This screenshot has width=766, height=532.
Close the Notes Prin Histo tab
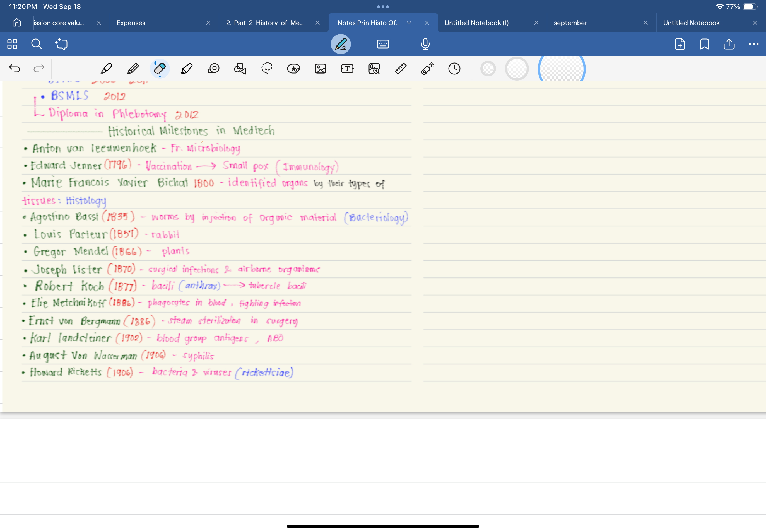click(427, 23)
